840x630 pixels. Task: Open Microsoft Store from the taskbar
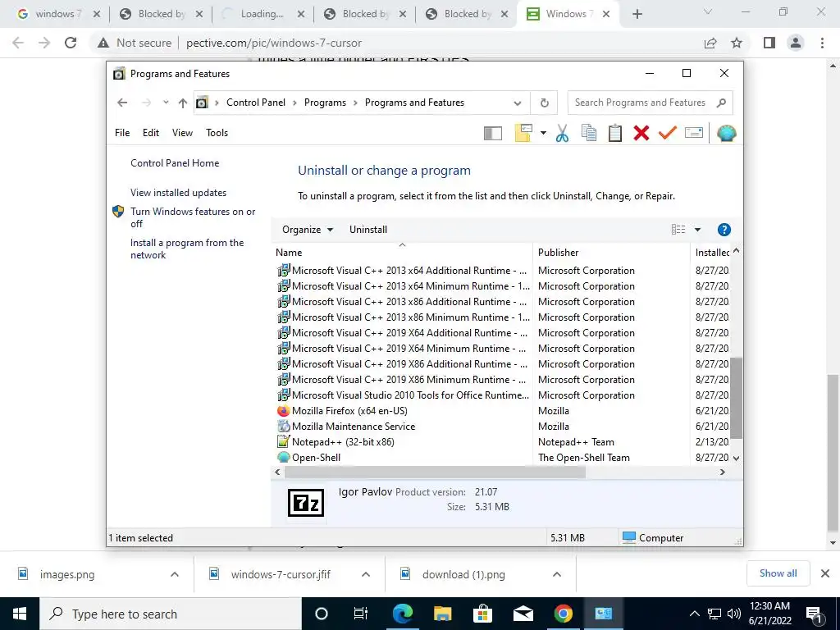tap(482, 614)
